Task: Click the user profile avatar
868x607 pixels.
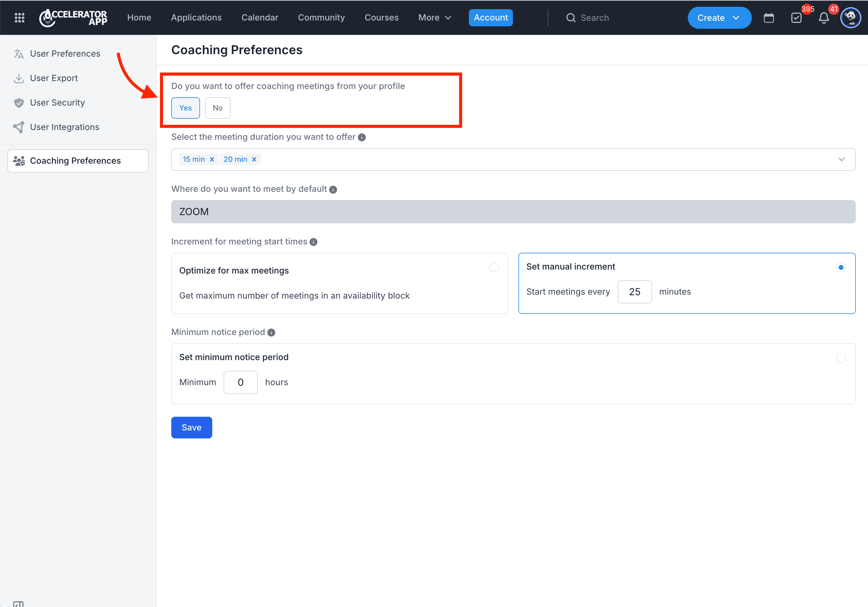Action: pyautogui.click(x=850, y=17)
